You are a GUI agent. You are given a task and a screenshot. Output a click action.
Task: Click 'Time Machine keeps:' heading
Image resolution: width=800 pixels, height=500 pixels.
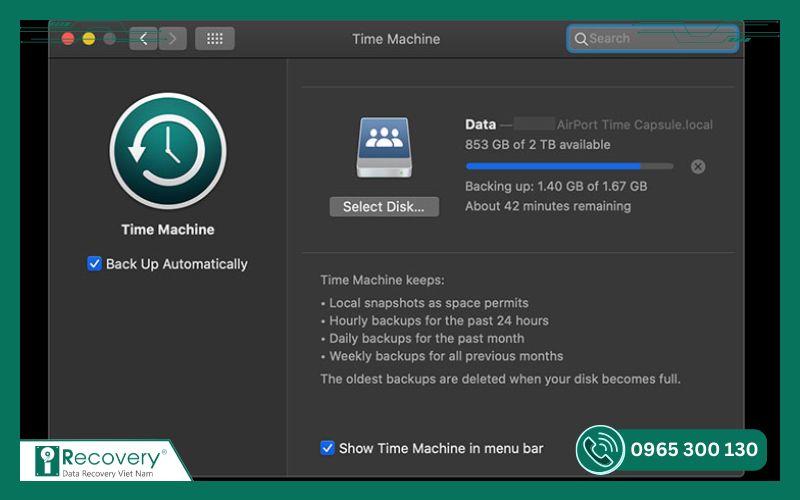coord(382,280)
